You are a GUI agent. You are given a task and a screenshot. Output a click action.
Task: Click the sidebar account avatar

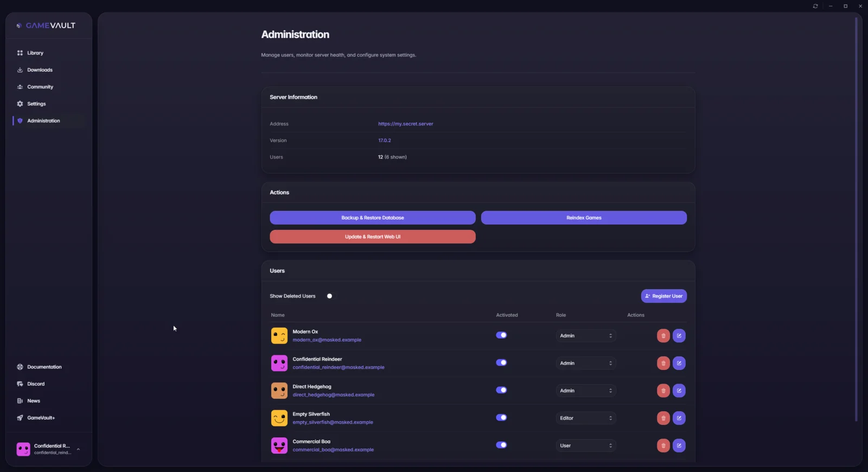pyautogui.click(x=23, y=449)
